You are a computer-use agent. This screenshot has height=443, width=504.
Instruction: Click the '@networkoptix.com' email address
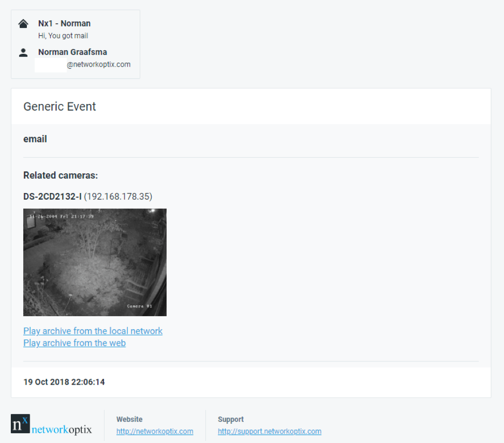[98, 64]
